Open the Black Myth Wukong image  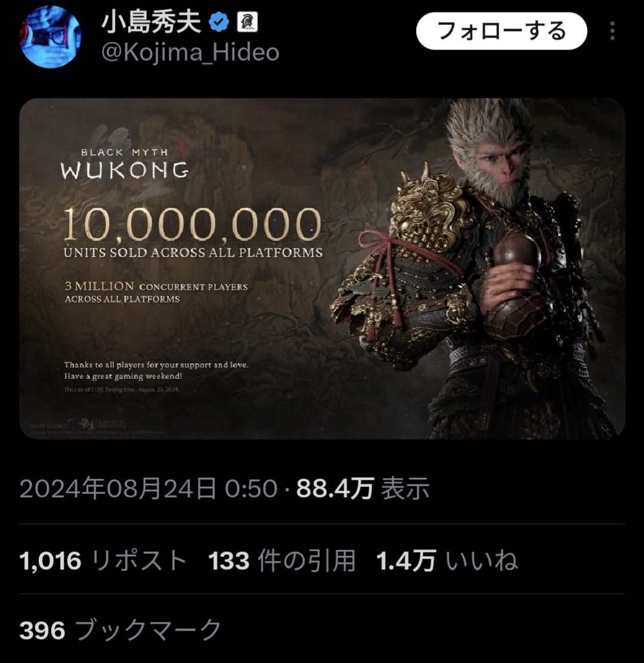(x=322, y=269)
